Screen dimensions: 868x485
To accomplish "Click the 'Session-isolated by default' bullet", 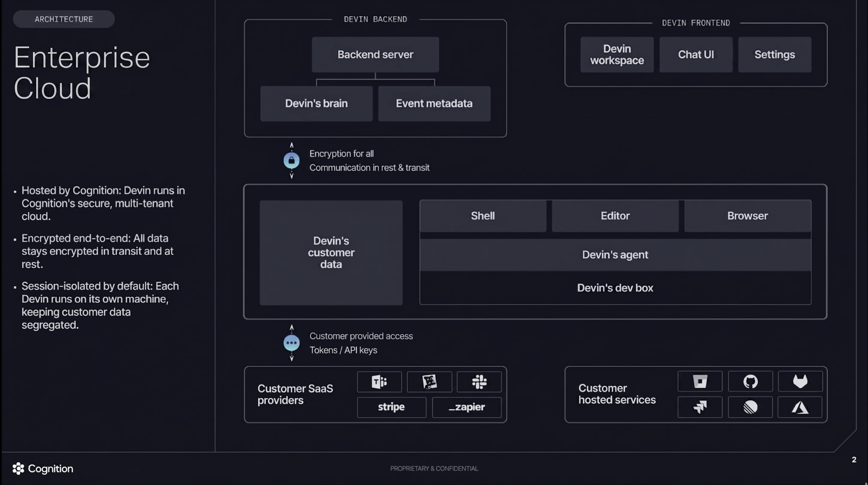I will pyautogui.click(x=100, y=305).
